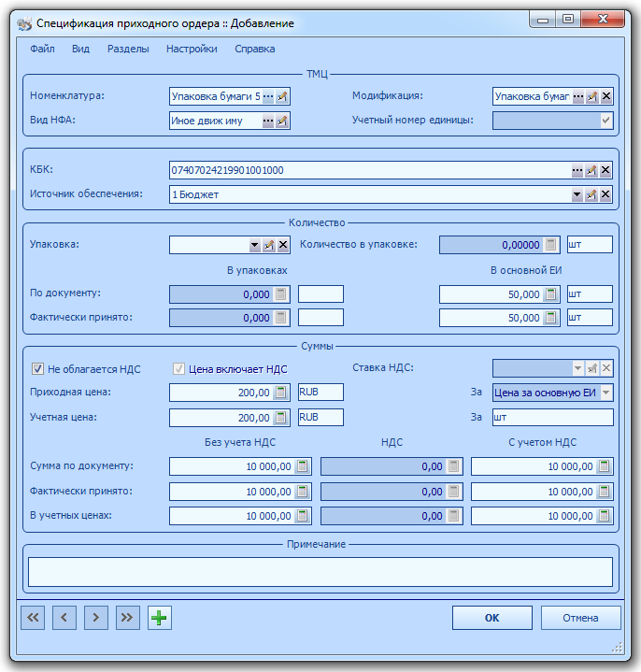Click the edit pencil icon for Модификация
This screenshot has height=672, width=641.
[592, 96]
